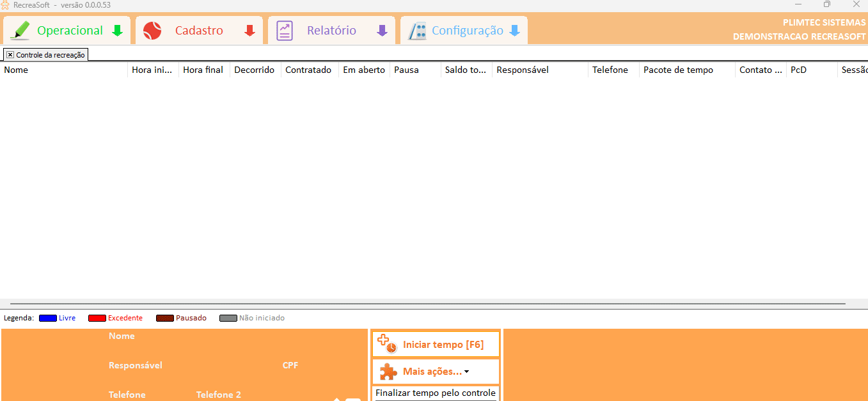Viewport: 868px width, 401px height.
Task: Click the Configuração panel icon
Action: (x=418, y=31)
